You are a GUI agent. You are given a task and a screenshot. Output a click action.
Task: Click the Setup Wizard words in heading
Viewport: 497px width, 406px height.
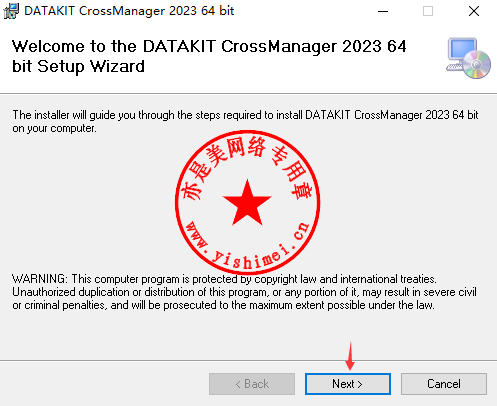(91, 66)
